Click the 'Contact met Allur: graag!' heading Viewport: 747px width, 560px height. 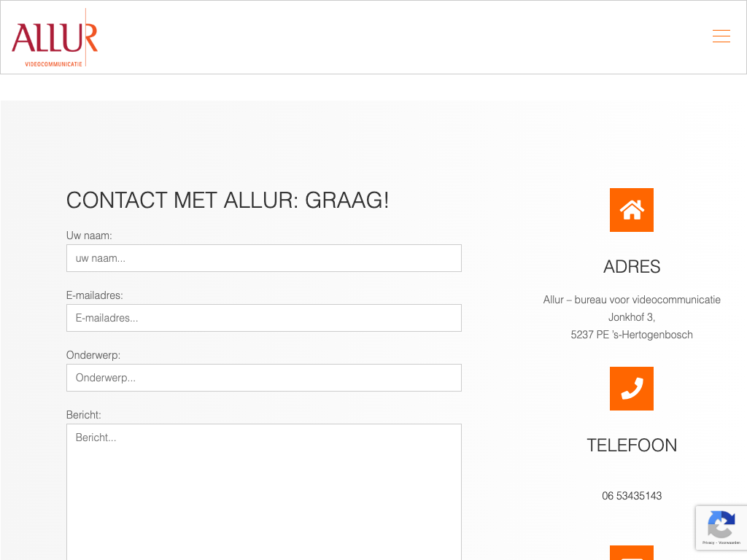click(x=228, y=200)
